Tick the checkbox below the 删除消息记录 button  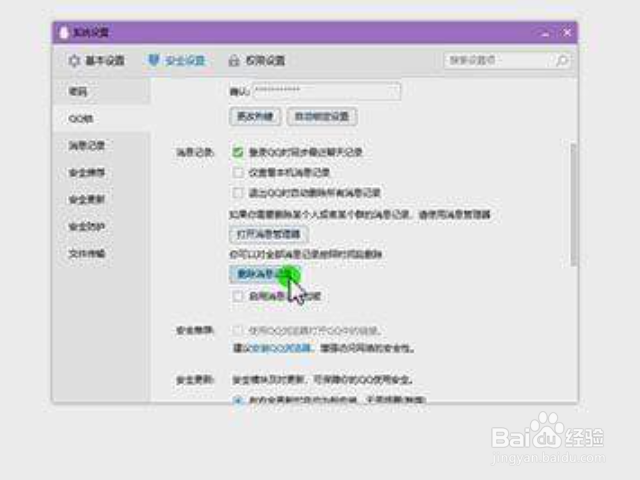(238, 296)
